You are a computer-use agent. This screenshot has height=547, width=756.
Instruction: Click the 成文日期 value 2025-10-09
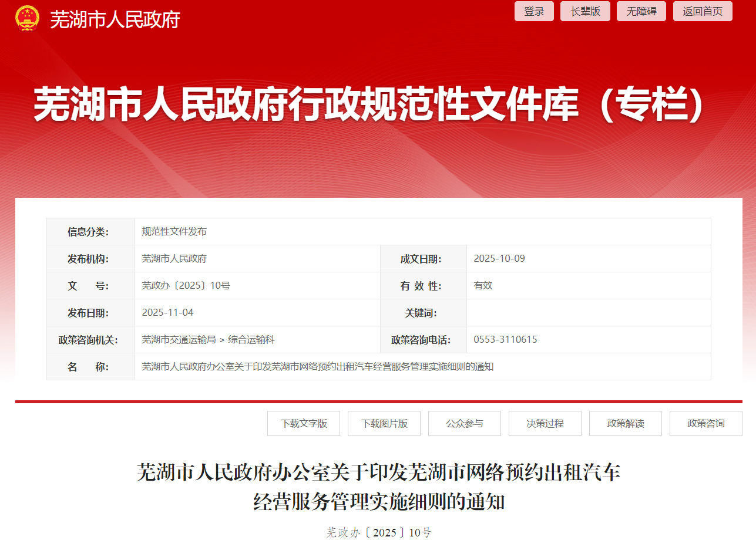pos(499,259)
